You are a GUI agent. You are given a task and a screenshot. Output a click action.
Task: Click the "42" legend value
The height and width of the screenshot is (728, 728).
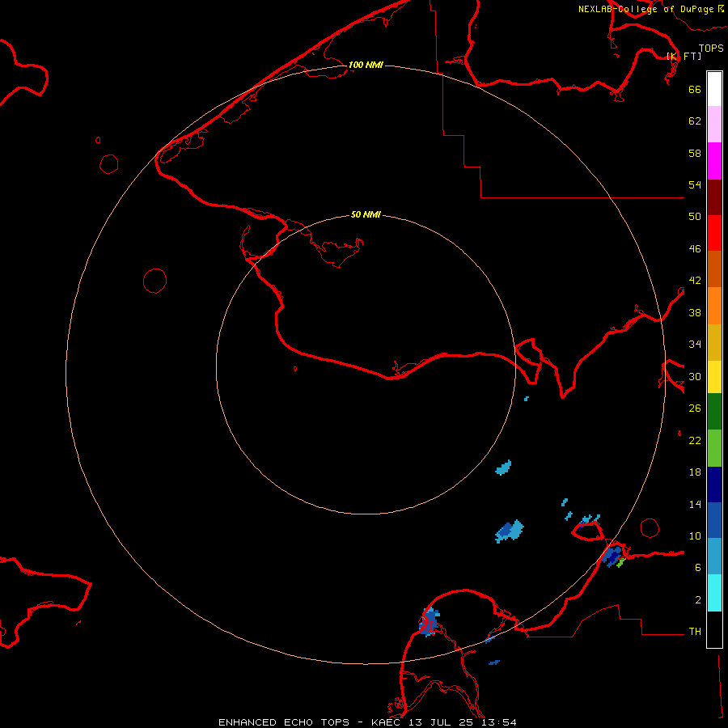click(695, 281)
